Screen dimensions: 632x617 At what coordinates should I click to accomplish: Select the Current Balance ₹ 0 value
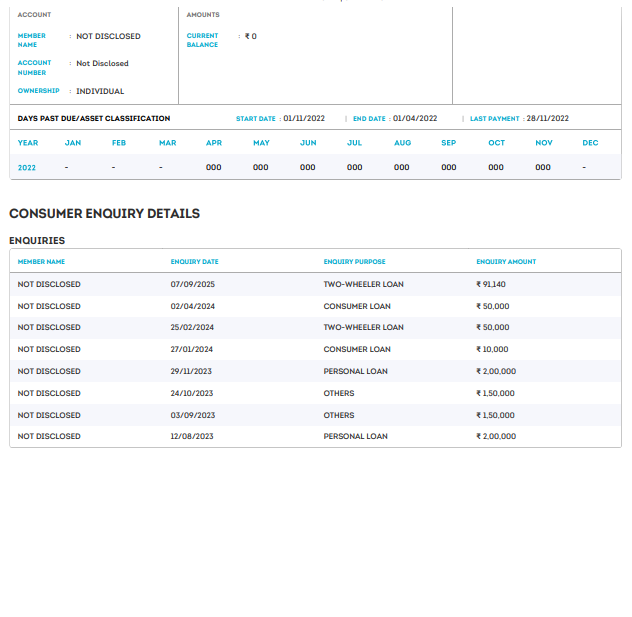(250, 36)
